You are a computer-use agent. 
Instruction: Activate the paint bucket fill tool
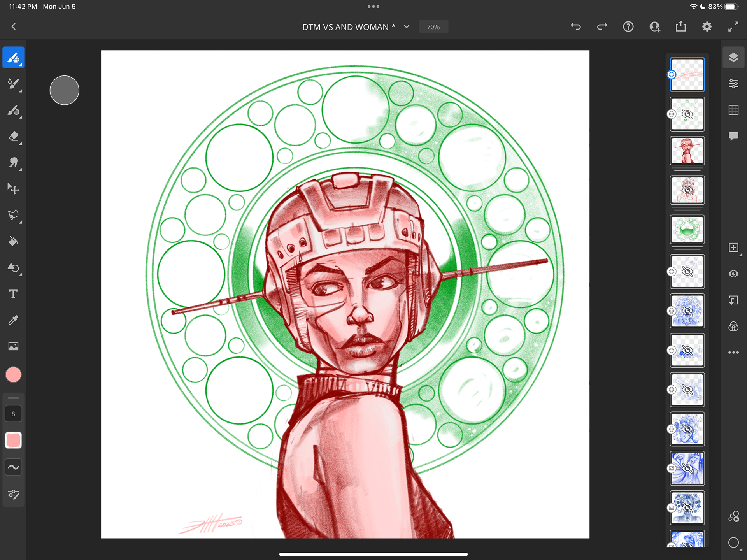[x=13, y=241]
